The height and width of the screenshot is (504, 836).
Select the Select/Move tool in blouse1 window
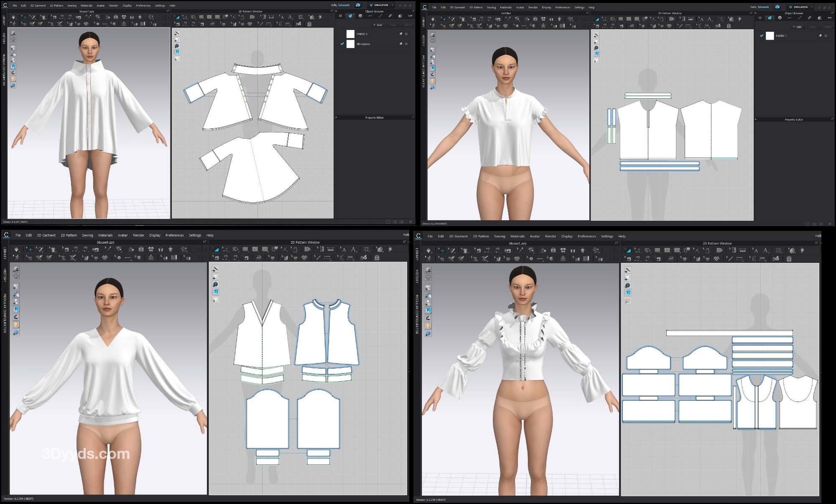point(442,250)
